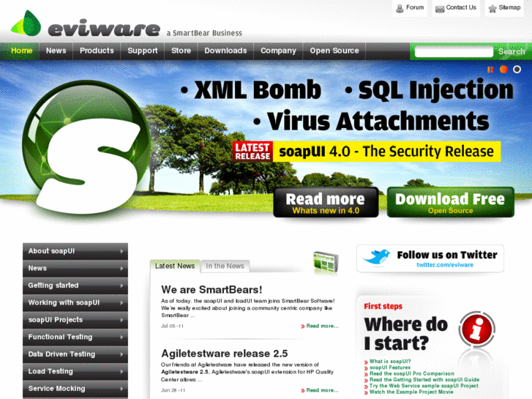Click the red info icon
Viewport: 532px width, 399px height.
click(x=476, y=329)
